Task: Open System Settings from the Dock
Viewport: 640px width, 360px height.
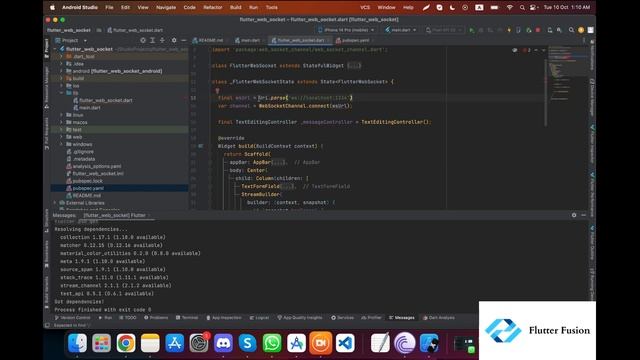Action: (x=199, y=343)
